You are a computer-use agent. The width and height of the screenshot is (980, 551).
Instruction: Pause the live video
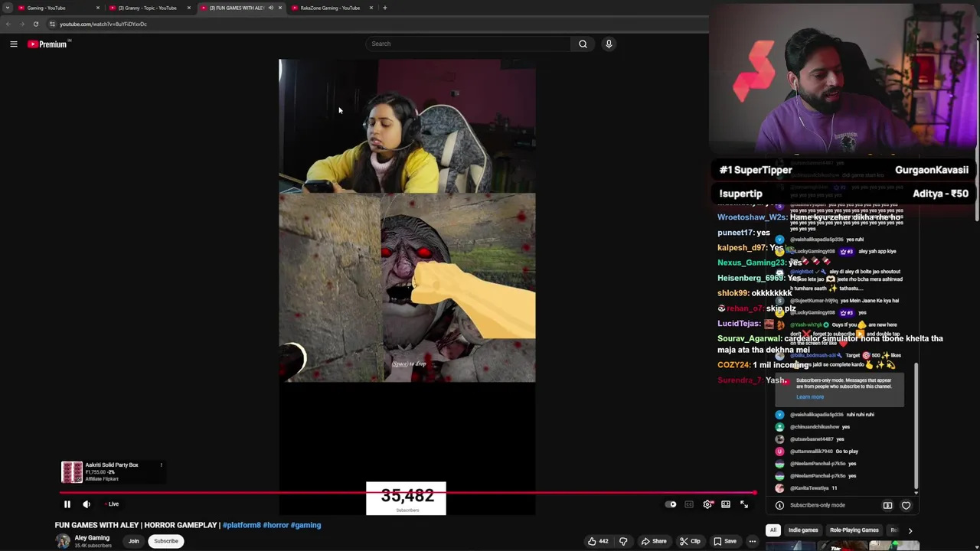point(67,504)
